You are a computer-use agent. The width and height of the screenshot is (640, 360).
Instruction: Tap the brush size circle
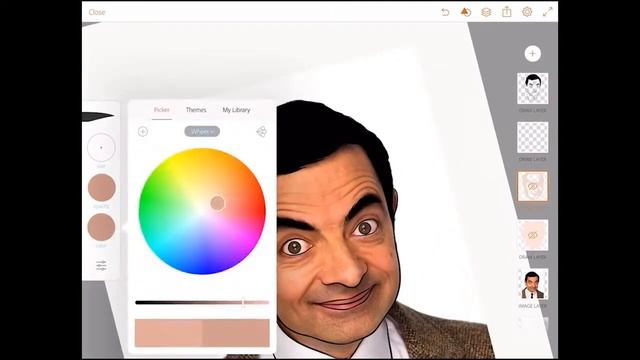(101, 147)
